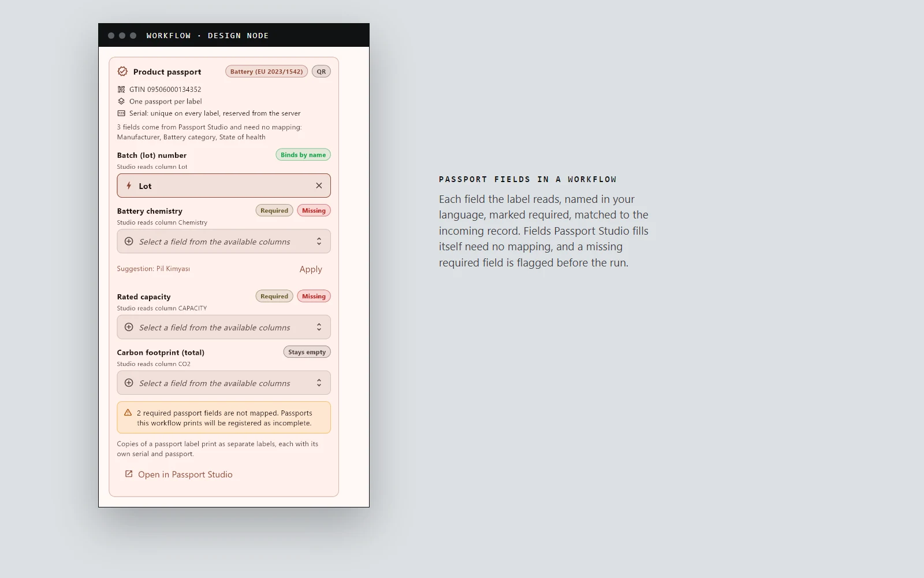The image size is (924, 578).
Task: Click Missing badge for Battery chemistry
Action: pyautogui.click(x=314, y=210)
